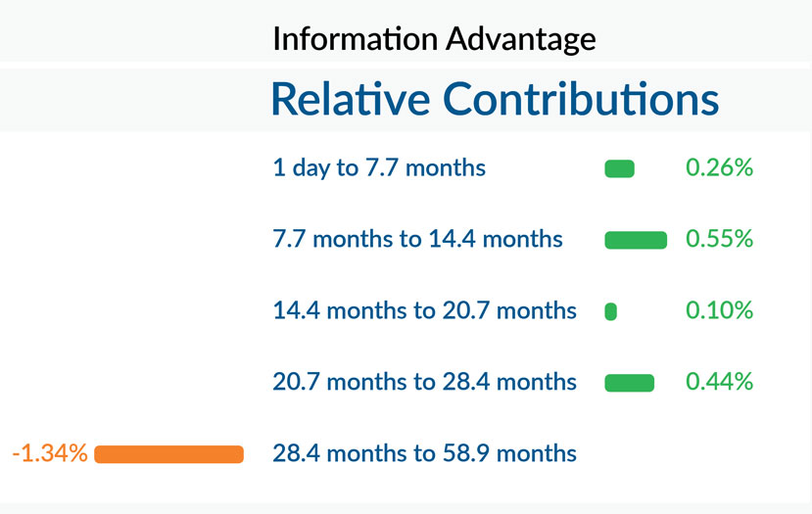
Task: Select the longest green bar beside 0.55%
Action: click(x=636, y=240)
